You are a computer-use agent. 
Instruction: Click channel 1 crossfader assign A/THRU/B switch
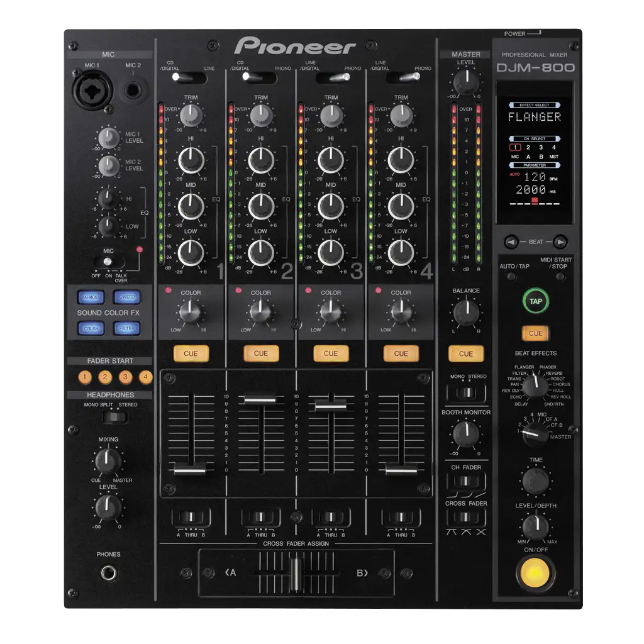[x=191, y=517]
